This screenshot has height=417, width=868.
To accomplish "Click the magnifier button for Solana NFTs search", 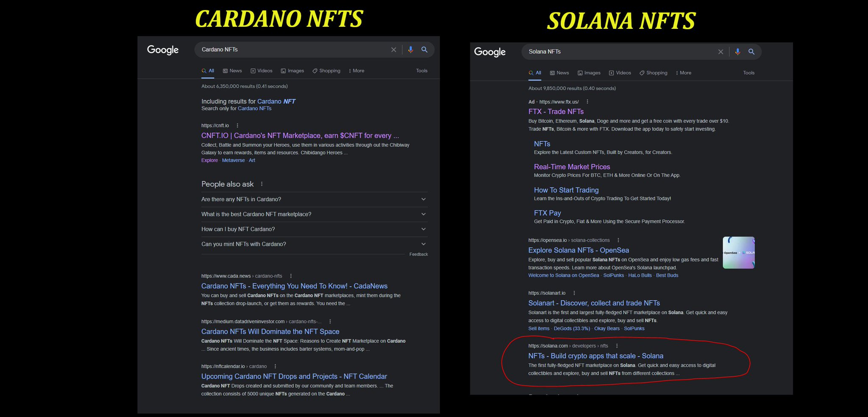I will [751, 52].
